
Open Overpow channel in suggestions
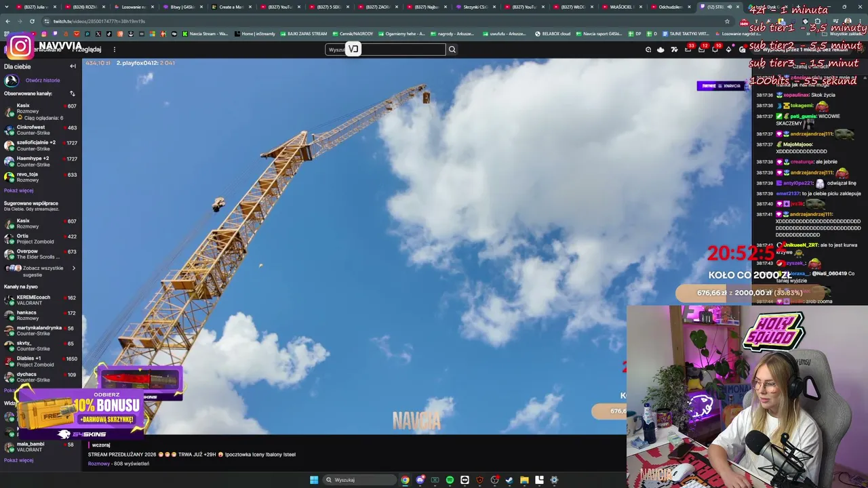point(41,254)
